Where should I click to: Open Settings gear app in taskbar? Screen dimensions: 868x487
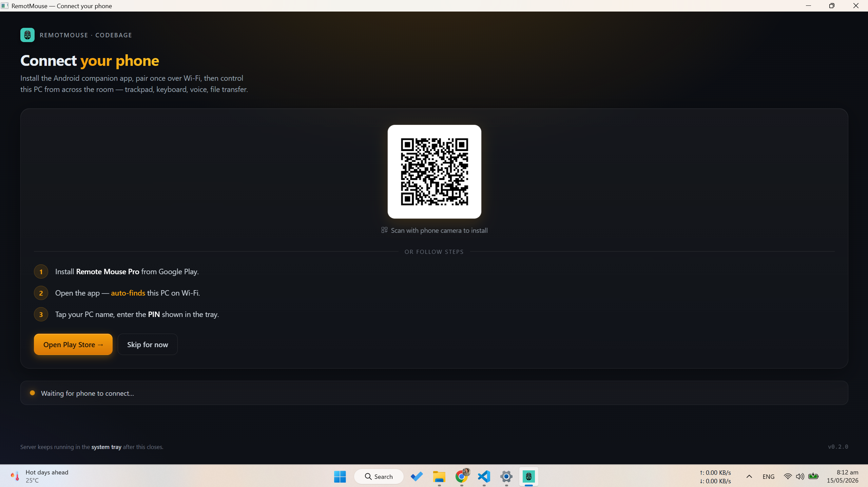pyautogui.click(x=506, y=476)
